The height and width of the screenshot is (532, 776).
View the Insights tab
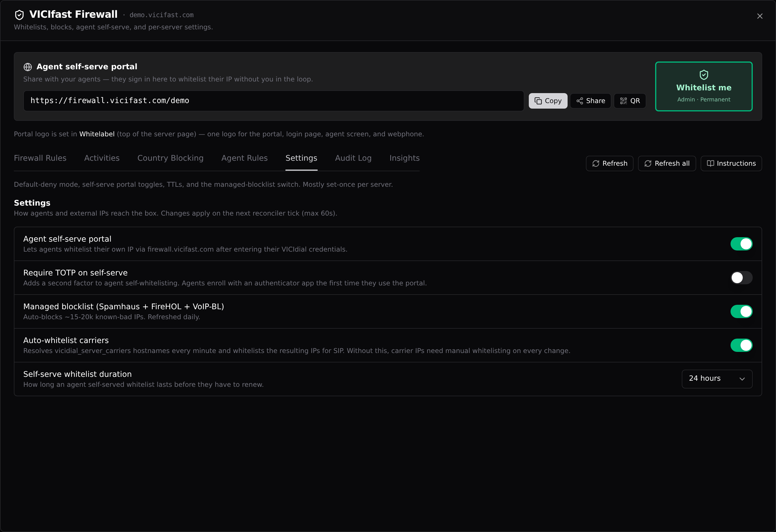point(404,158)
